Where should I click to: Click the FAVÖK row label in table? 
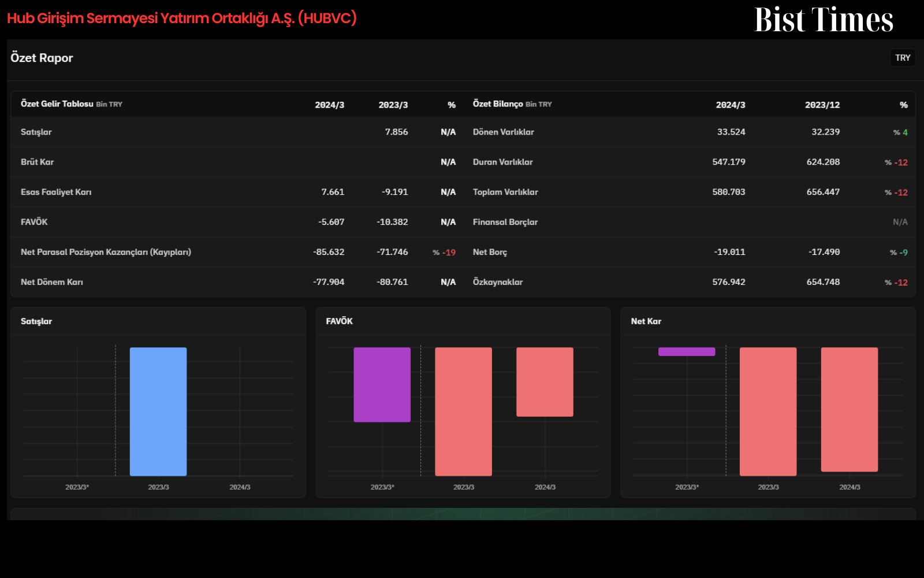(34, 222)
